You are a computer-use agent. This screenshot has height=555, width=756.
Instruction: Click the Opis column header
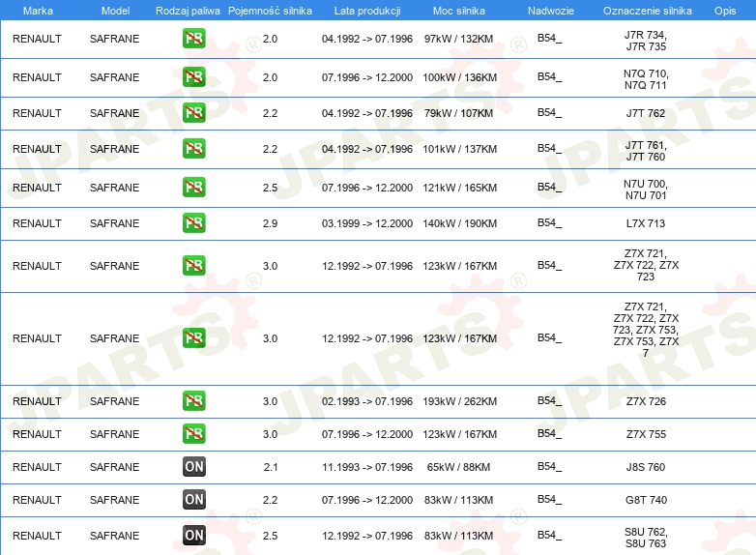[725, 11]
